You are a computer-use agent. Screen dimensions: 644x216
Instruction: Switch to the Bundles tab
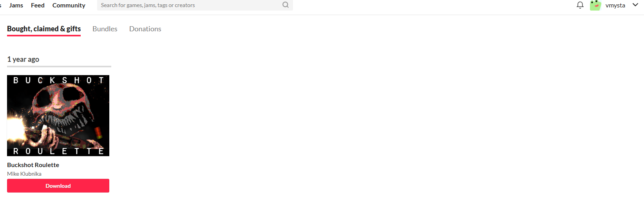105,29
